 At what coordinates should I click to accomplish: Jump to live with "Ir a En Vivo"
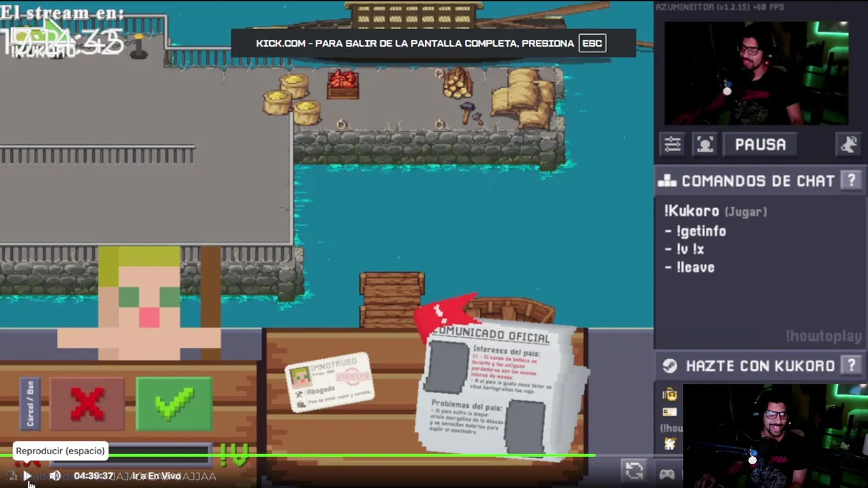pyautogui.click(x=156, y=476)
